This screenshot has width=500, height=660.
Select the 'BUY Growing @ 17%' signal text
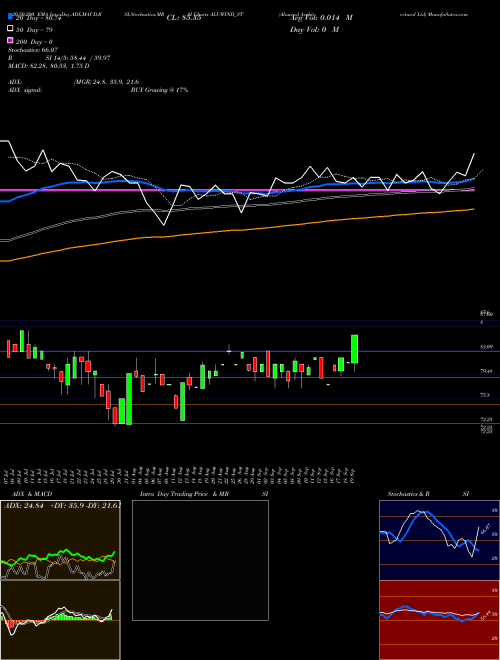click(159, 90)
